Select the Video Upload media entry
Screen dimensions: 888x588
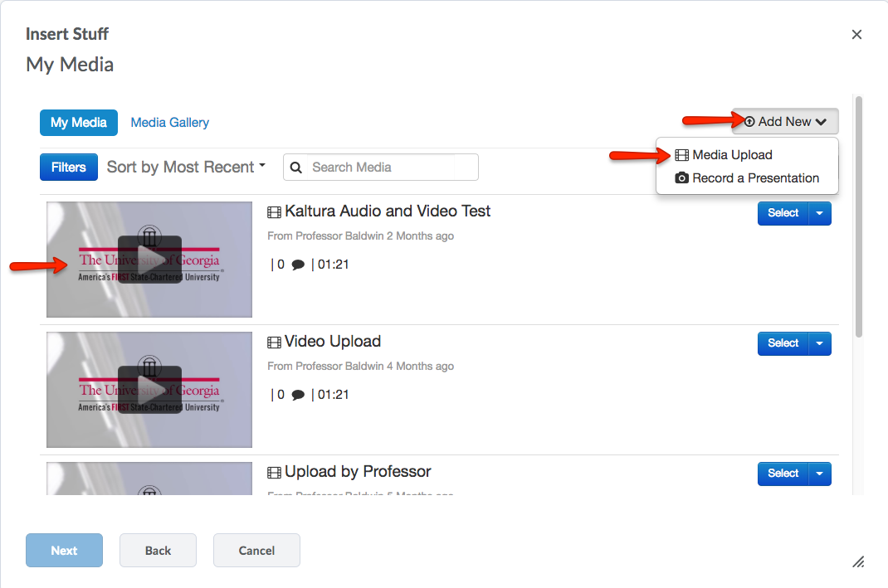[783, 343]
